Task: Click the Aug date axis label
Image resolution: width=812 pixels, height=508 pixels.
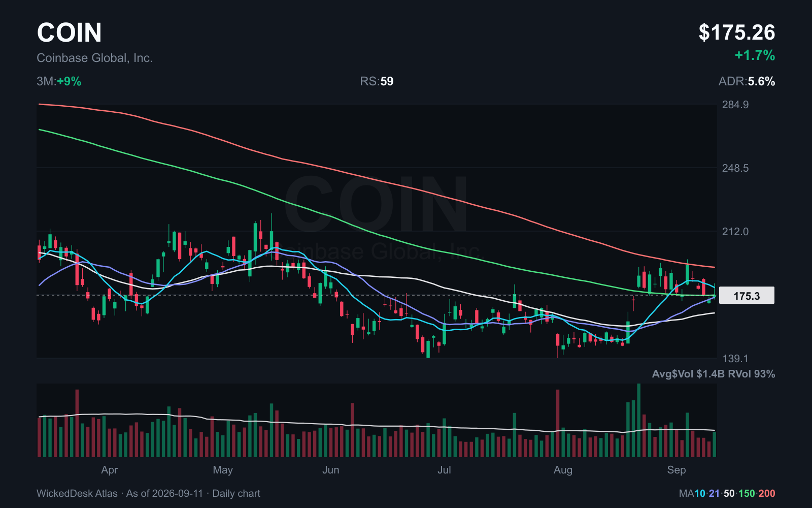Action: coord(563,470)
